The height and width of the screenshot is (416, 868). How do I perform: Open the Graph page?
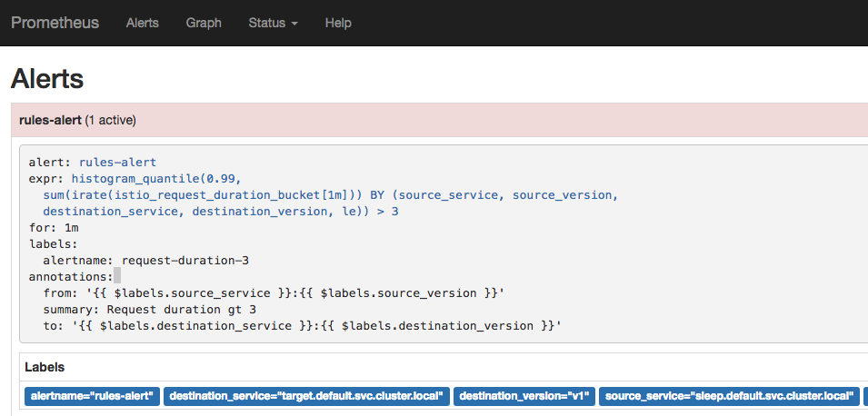click(204, 23)
